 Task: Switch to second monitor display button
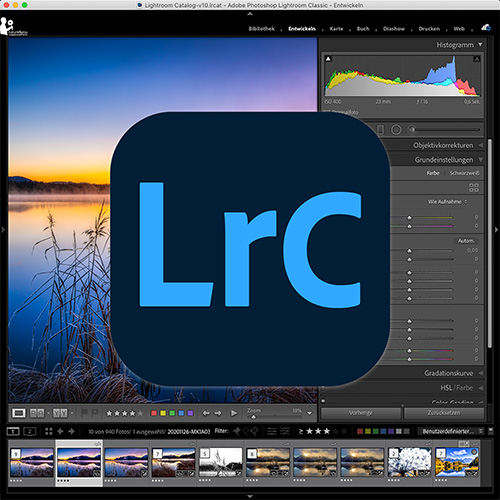(x=30, y=431)
